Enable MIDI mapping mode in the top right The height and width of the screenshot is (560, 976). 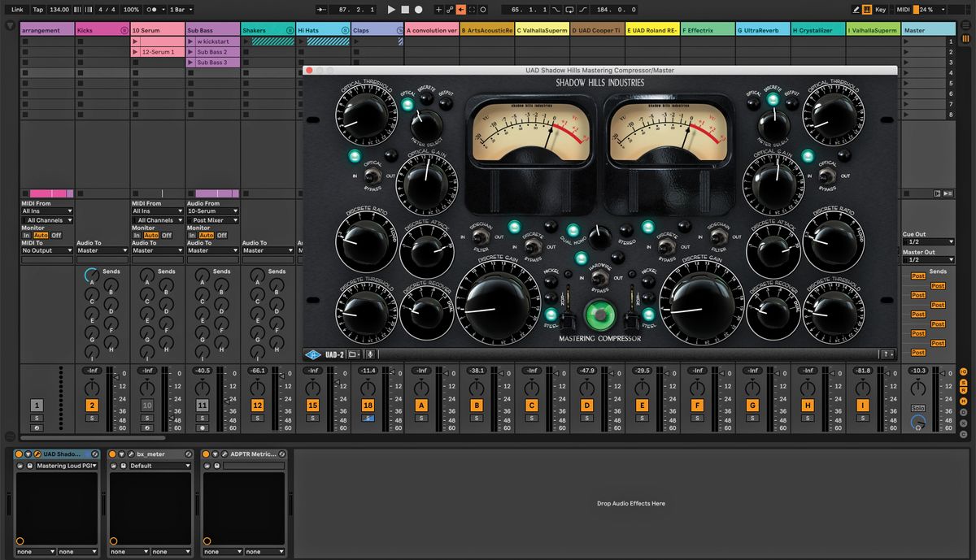coord(904,9)
